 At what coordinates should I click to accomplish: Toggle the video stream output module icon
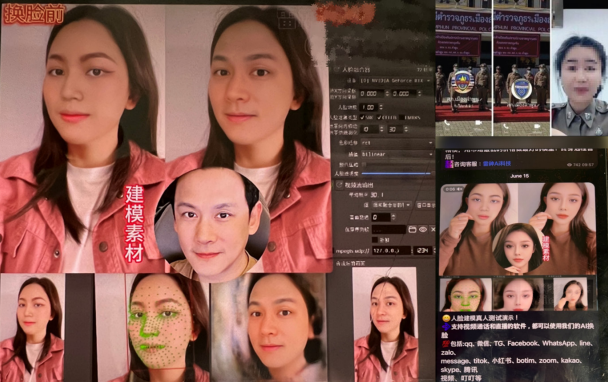tap(339, 185)
